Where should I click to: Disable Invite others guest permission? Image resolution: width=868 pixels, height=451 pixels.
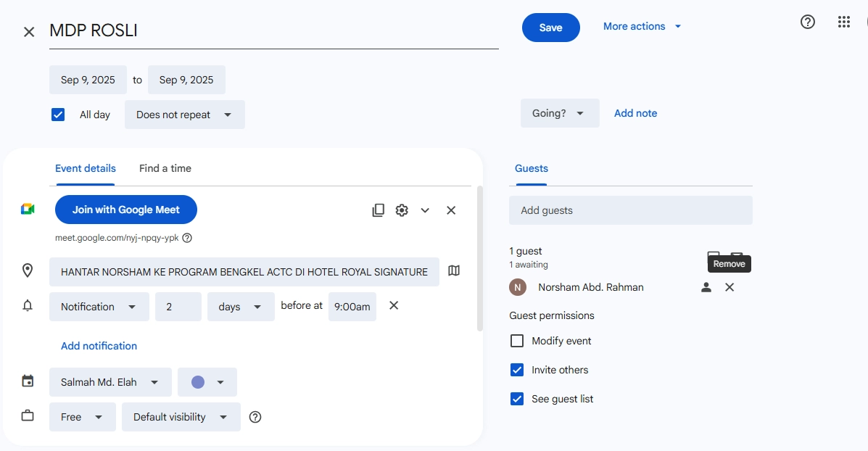coord(517,370)
